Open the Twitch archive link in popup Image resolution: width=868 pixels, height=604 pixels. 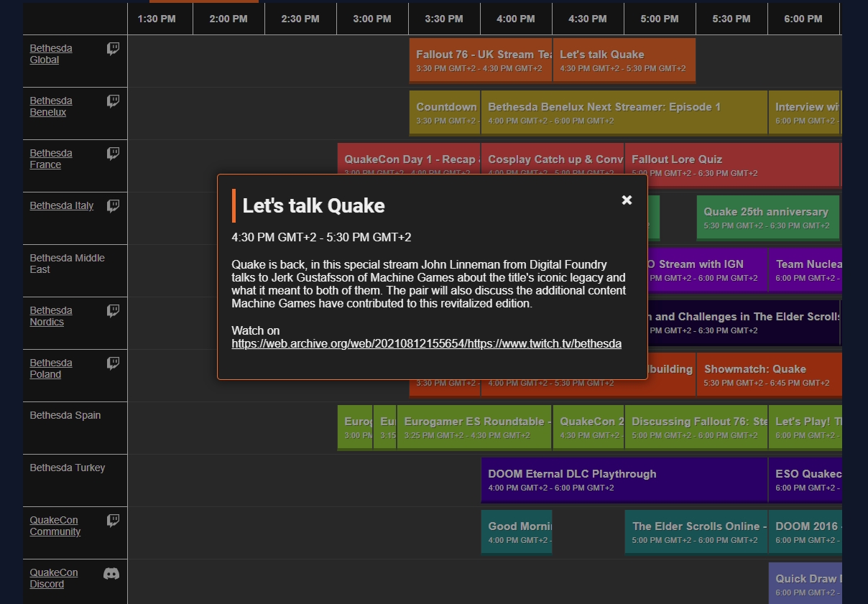click(x=426, y=343)
